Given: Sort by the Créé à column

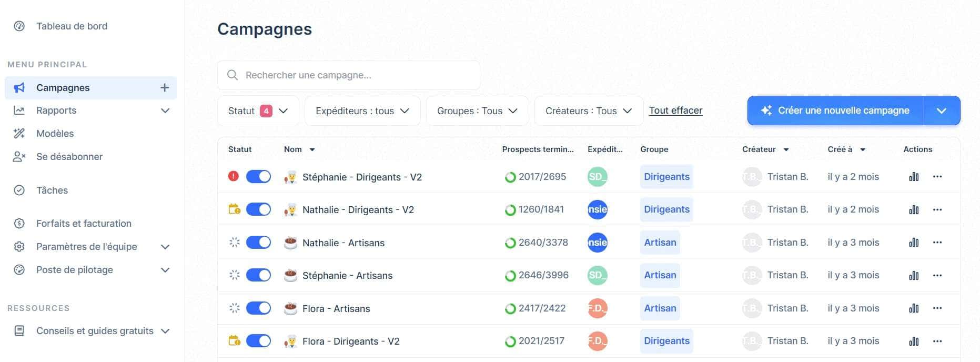Looking at the screenshot, I should point(846,149).
